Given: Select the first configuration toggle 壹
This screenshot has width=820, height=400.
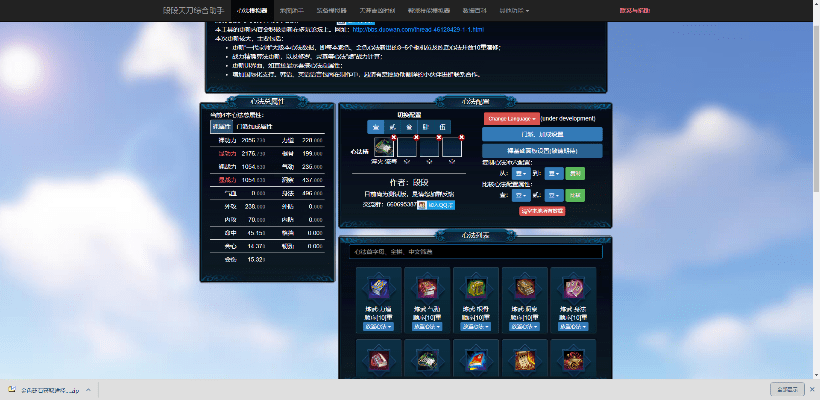Looking at the screenshot, I should point(376,127).
